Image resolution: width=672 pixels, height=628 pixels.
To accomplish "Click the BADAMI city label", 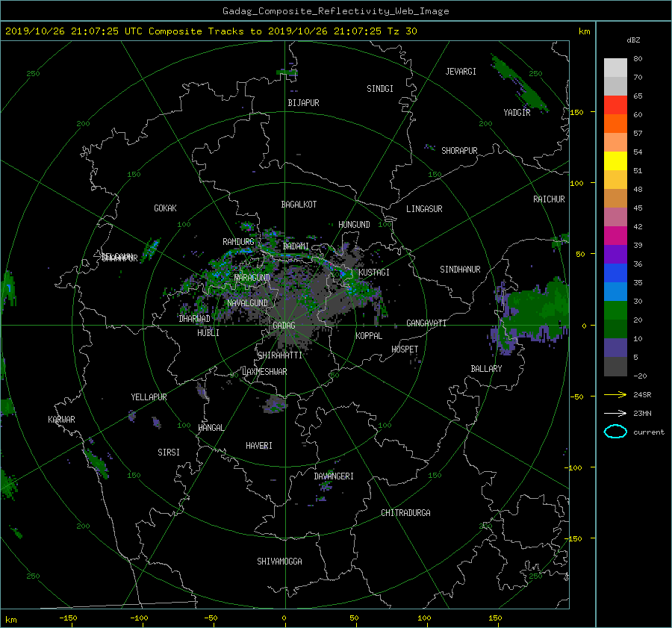I will click(x=296, y=246).
